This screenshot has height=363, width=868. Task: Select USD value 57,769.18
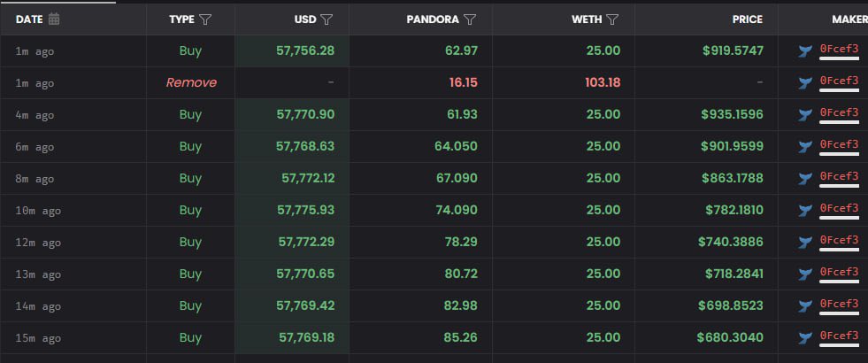(305, 338)
